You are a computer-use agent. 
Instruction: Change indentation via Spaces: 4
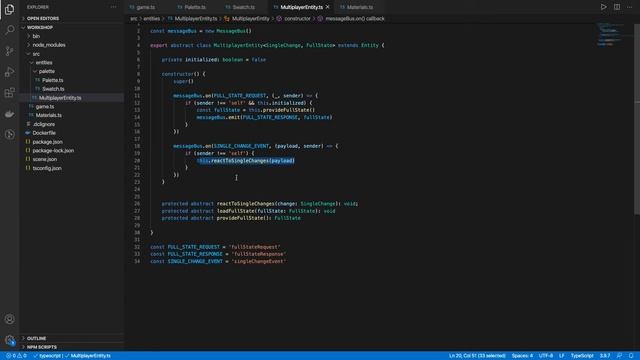point(522,356)
